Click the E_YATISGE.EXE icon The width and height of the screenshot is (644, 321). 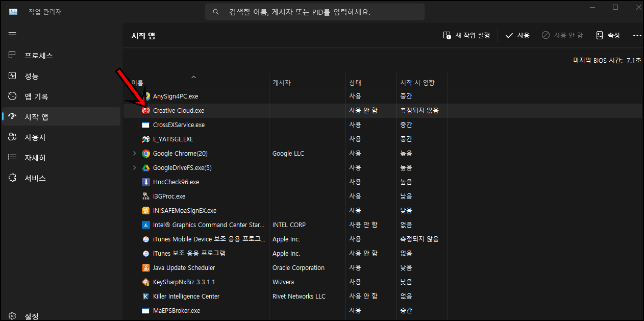point(145,139)
